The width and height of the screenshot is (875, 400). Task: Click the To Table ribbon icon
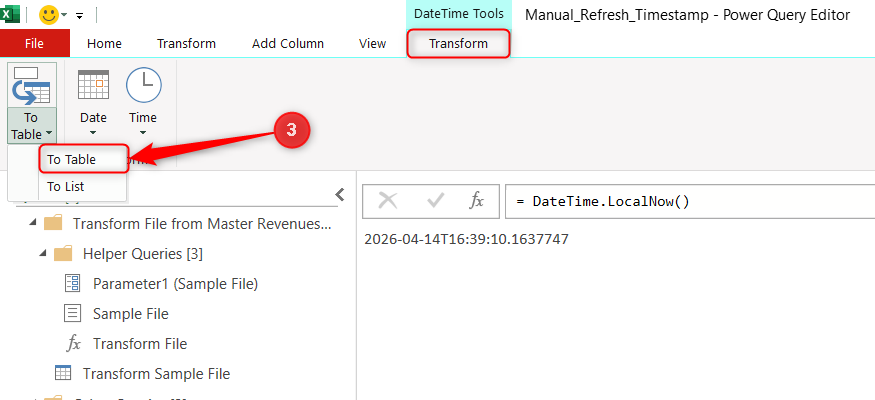click(x=32, y=85)
